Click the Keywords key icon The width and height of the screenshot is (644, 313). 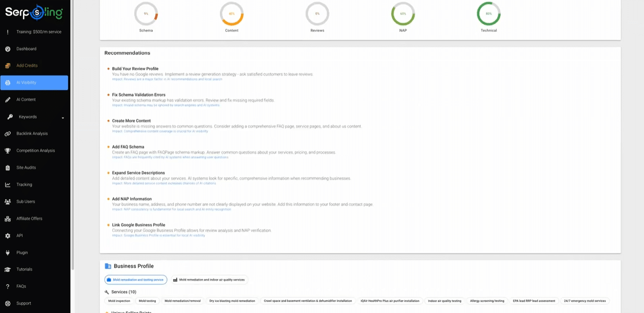coord(10,117)
